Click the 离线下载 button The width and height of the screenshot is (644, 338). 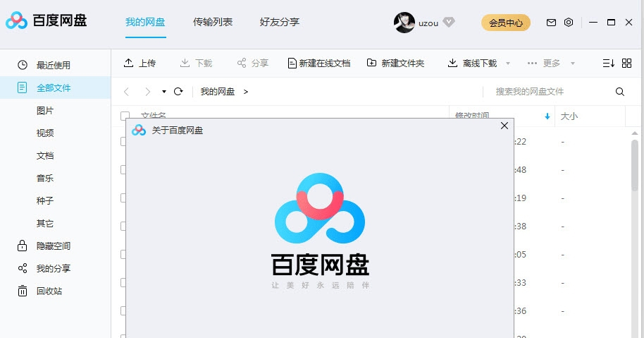point(472,63)
